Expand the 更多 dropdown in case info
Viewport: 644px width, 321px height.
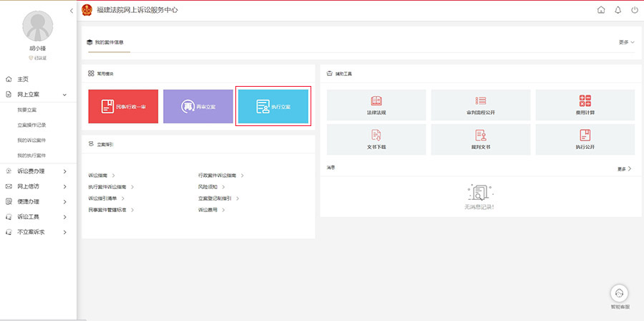pyautogui.click(x=627, y=42)
